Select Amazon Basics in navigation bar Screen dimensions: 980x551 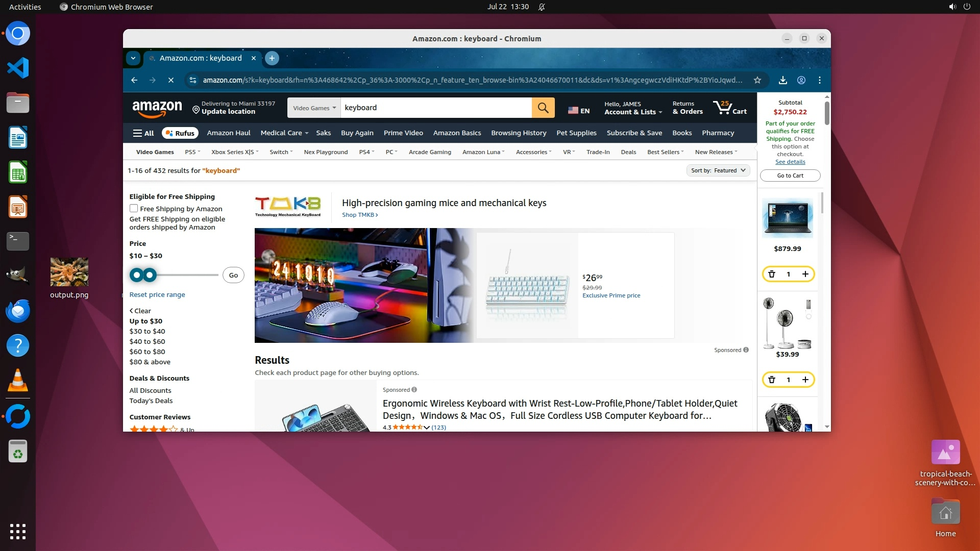457,133
